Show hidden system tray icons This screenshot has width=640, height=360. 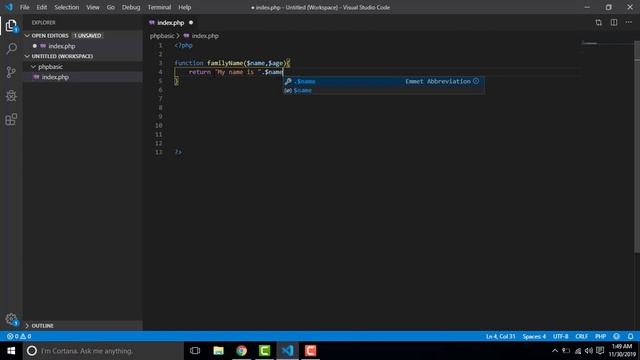point(555,351)
